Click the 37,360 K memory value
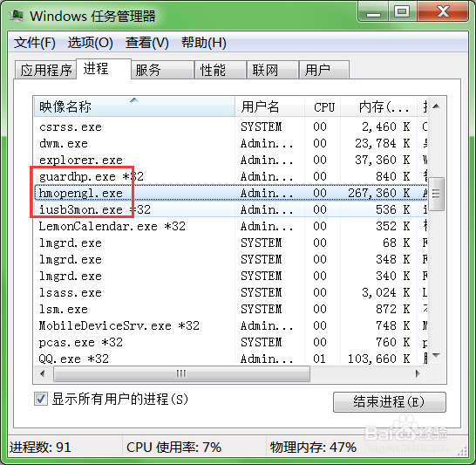 coord(383,160)
